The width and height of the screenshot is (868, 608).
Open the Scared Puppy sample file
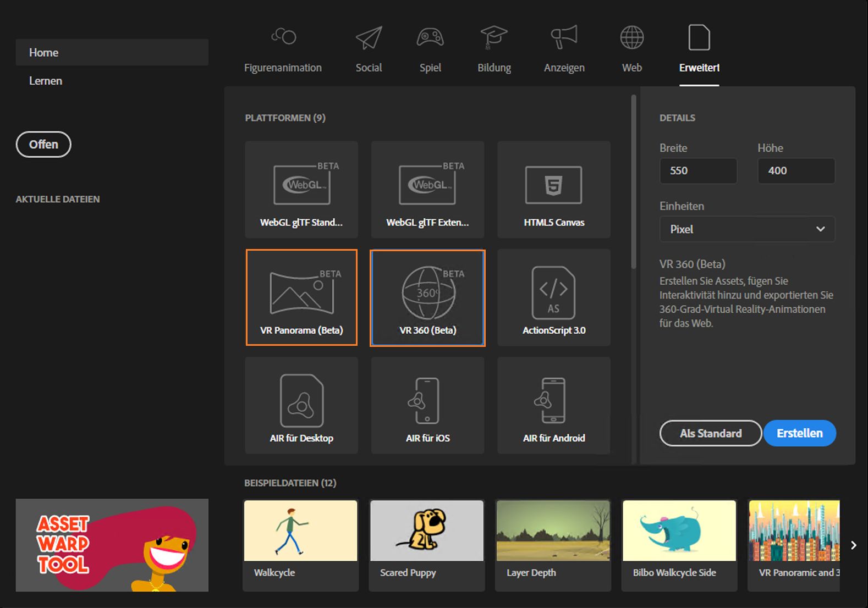(427, 545)
